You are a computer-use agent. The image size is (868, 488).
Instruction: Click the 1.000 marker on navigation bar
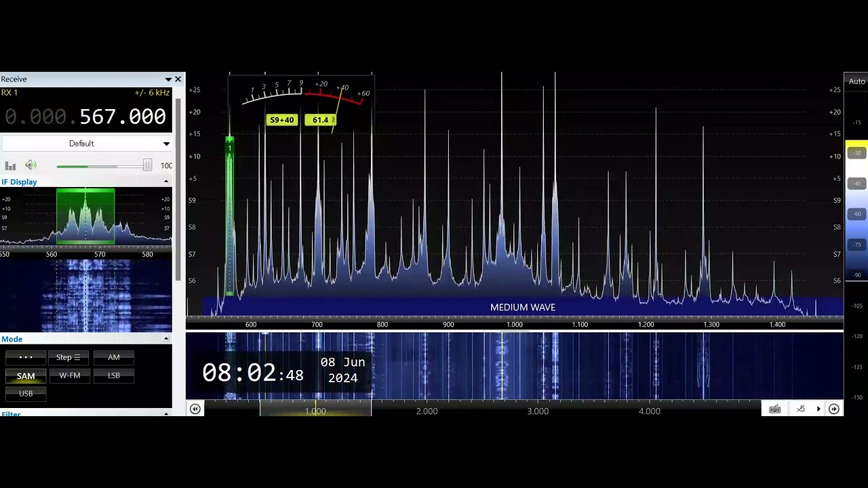315,411
